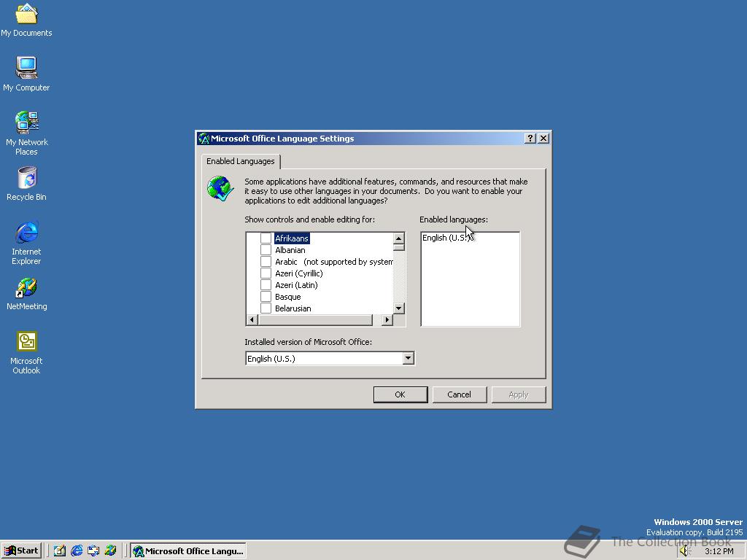This screenshot has height=560, width=747.
Task: Click Microsoft Office Language taskbar button
Action: click(188, 551)
